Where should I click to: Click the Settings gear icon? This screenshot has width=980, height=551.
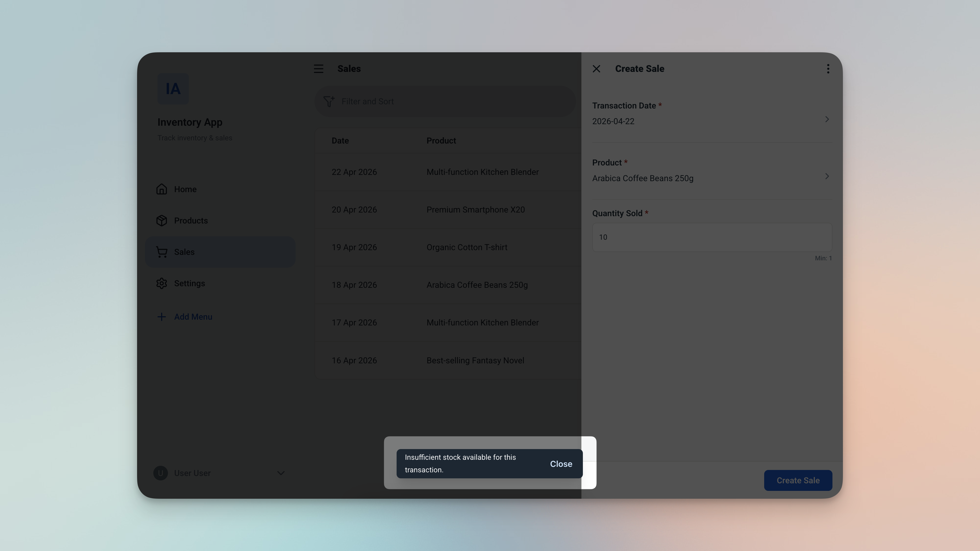(162, 284)
